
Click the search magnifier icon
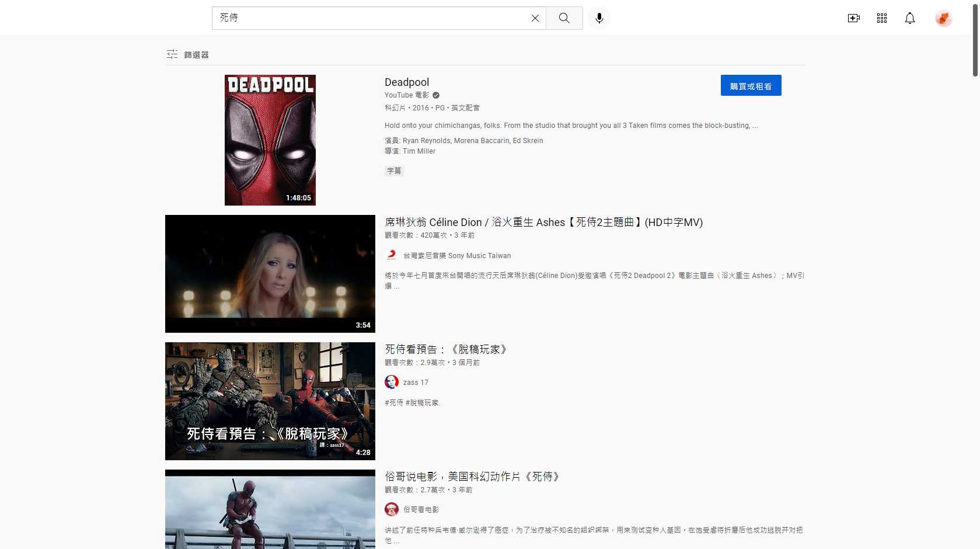click(x=563, y=18)
